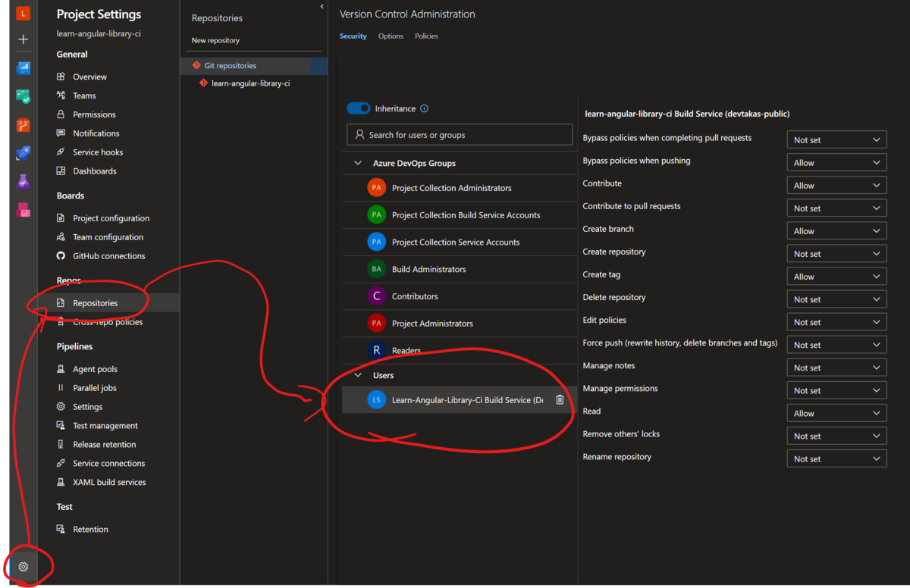Viewport: 910px width, 588px height.
Task: Open Create tag permission dropdown
Action: tap(836, 277)
